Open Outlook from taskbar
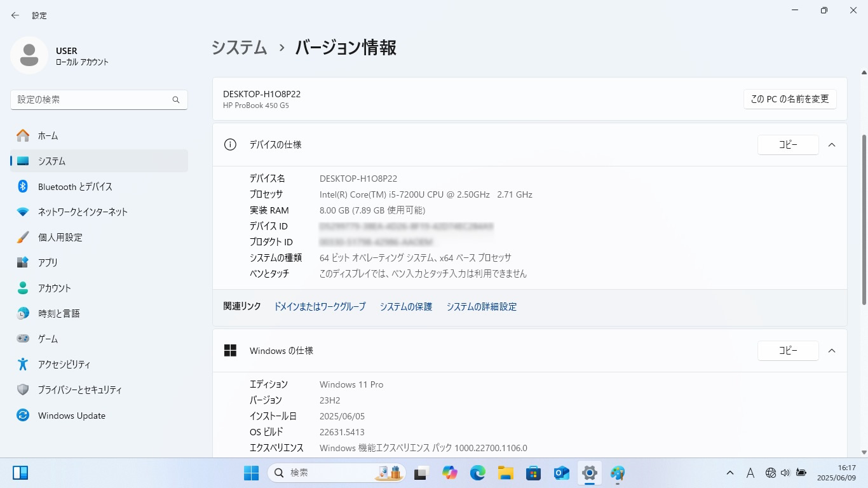868x488 pixels. coord(561,473)
